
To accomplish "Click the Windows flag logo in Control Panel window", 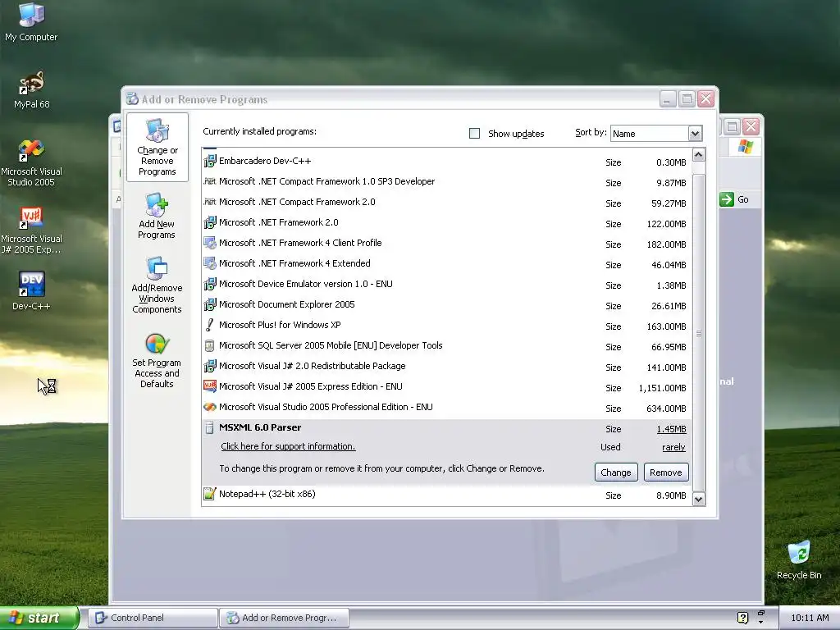I will coord(745,146).
